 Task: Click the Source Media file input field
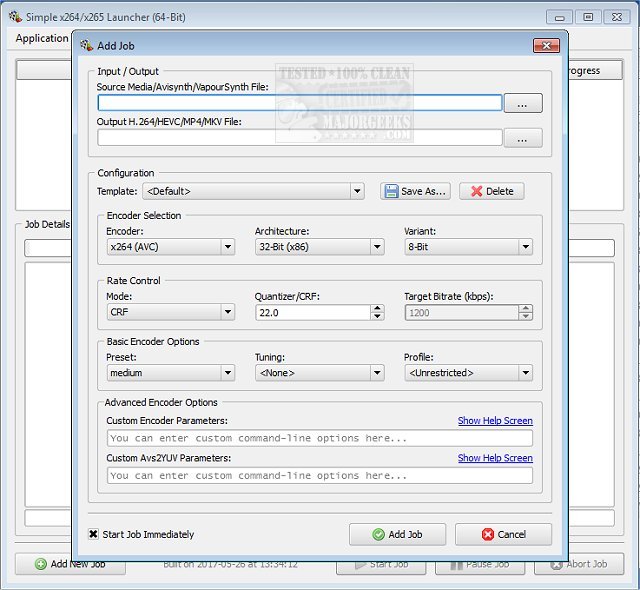(300, 102)
